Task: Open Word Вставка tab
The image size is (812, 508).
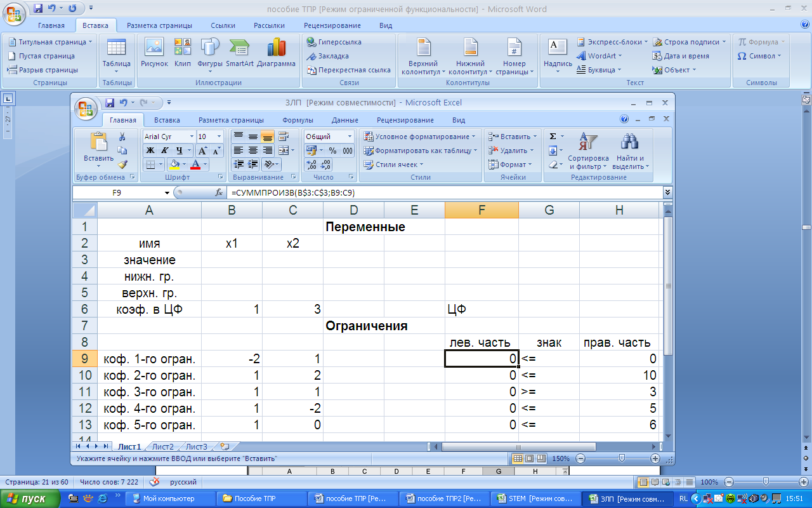Action: click(95, 25)
